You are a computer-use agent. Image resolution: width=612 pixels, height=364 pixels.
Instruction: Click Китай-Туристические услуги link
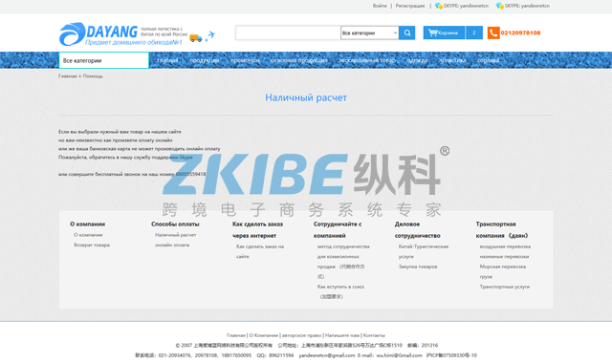click(x=424, y=251)
